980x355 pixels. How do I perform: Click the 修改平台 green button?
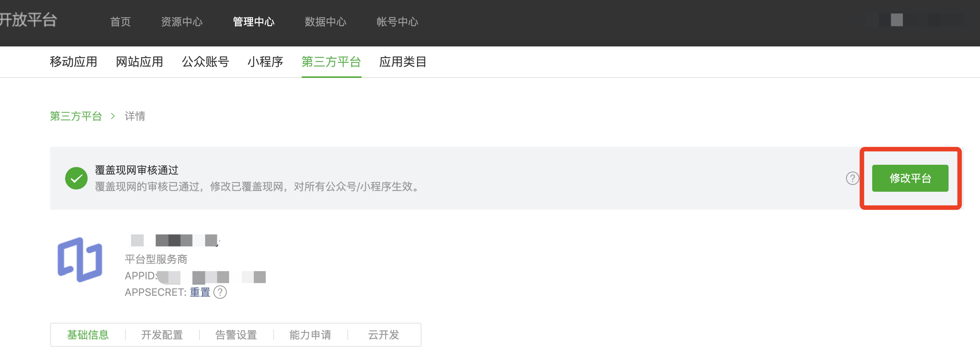pyautogui.click(x=910, y=178)
